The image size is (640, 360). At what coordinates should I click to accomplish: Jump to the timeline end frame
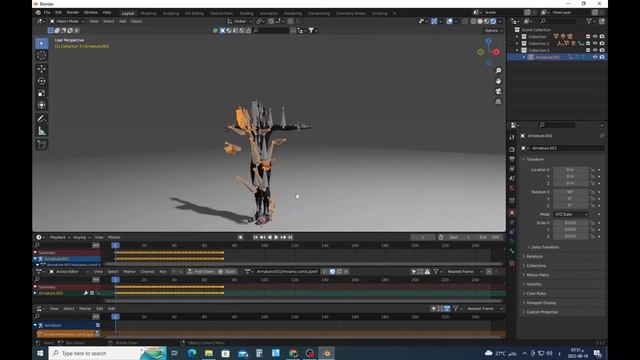coord(290,237)
